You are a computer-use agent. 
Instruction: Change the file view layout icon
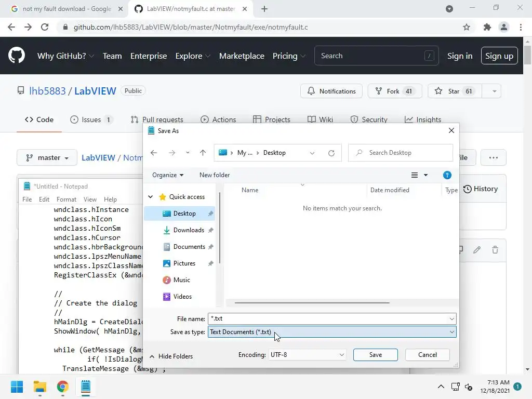(x=415, y=175)
